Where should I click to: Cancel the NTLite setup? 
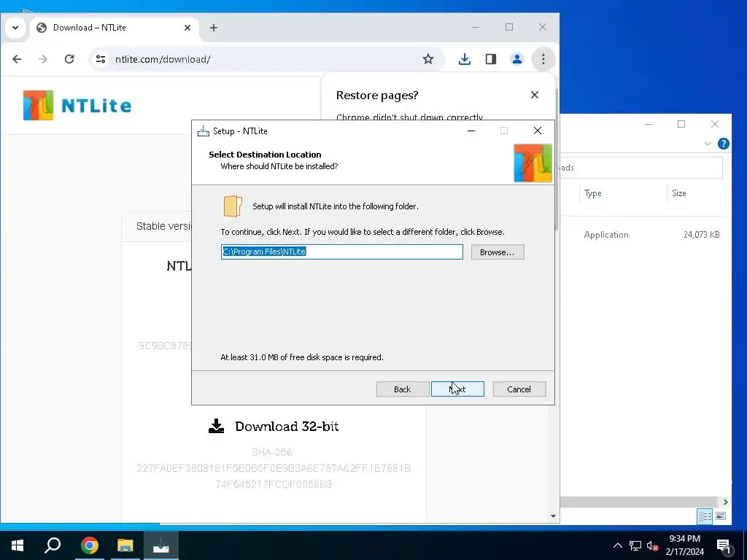(519, 389)
